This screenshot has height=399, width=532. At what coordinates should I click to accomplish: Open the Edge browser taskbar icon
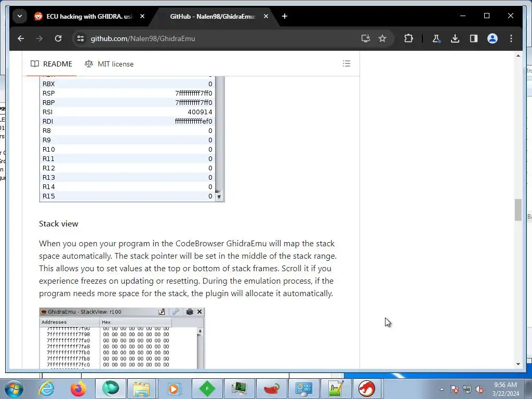coord(111,389)
